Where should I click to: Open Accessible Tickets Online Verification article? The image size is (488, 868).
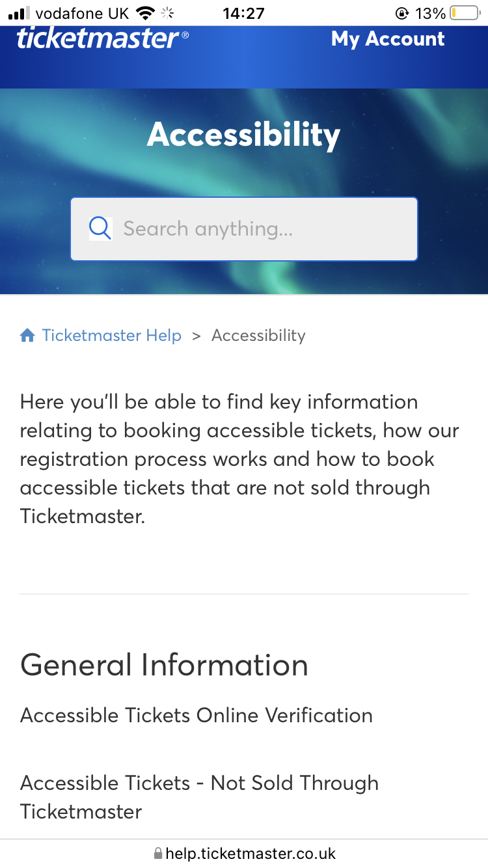(x=197, y=715)
